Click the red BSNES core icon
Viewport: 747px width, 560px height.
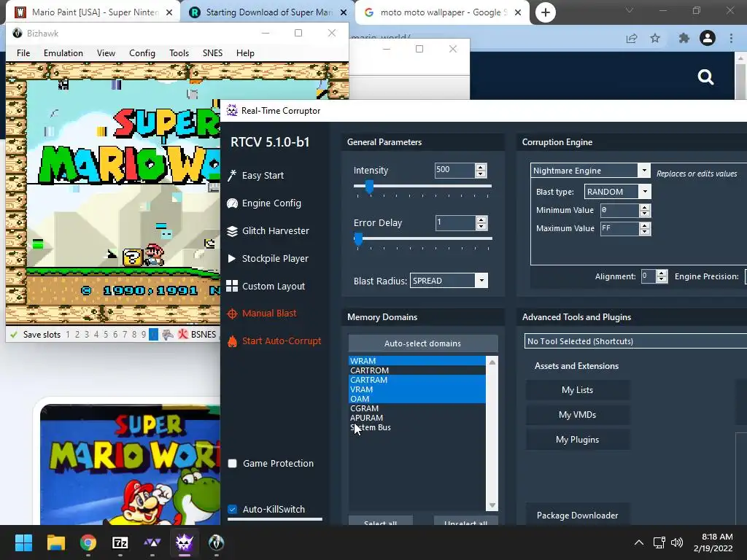pyautogui.click(x=182, y=334)
